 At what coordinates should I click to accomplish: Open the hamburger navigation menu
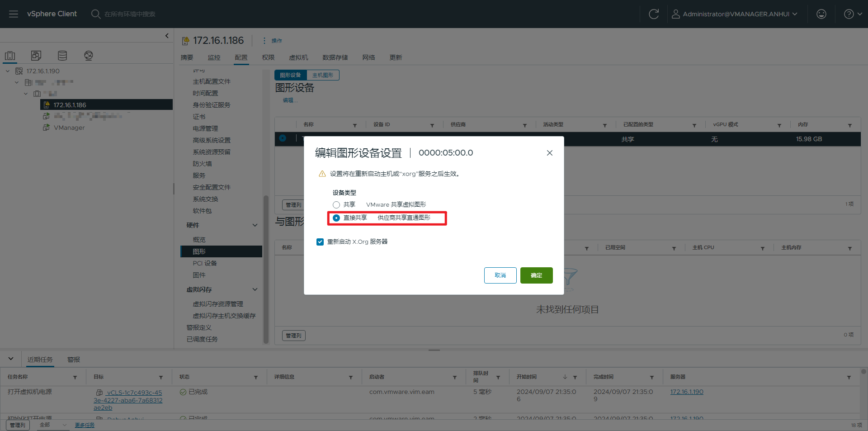14,14
